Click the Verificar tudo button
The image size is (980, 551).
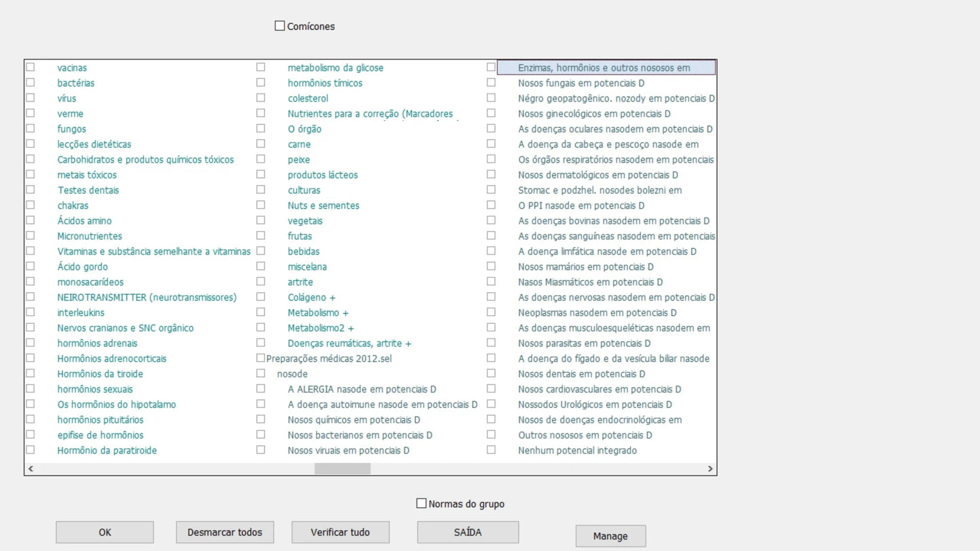click(x=340, y=532)
